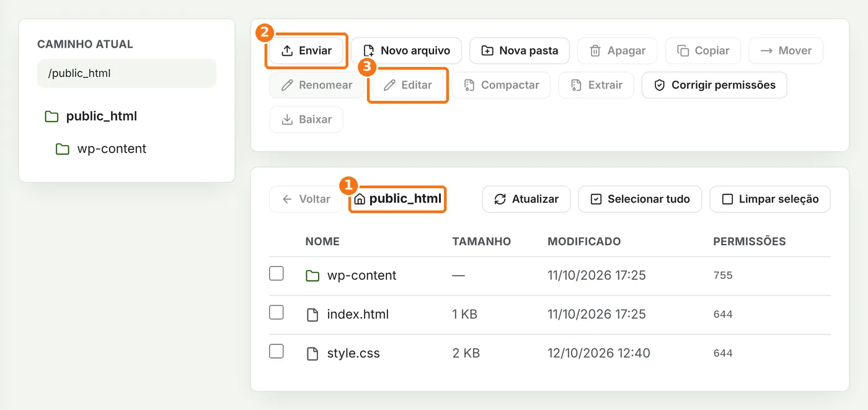868x410 pixels.
Task: Click the Compactar button
Action: pos(501,85)
